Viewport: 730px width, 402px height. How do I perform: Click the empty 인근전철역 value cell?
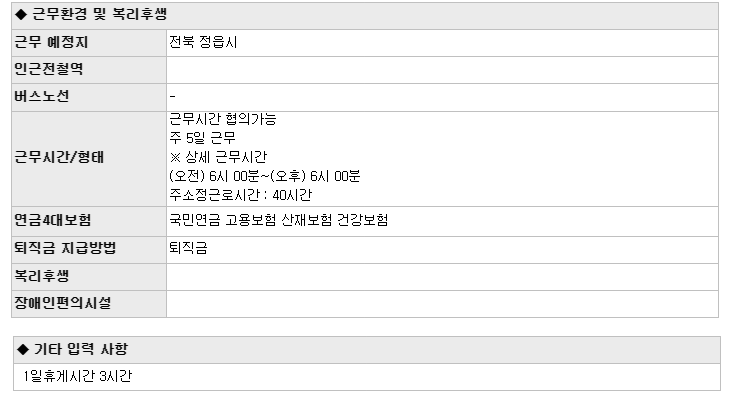tap(442, 70)
